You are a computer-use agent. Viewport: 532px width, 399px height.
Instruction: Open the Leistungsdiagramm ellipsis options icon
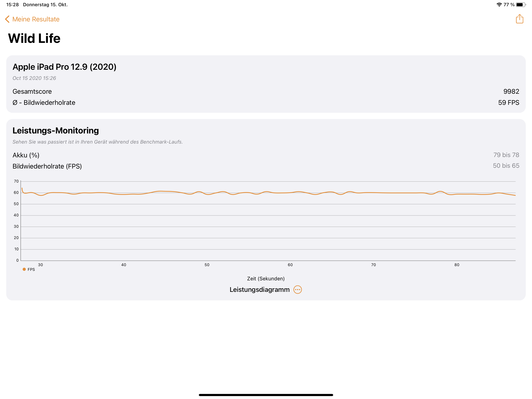click(298, 290)
